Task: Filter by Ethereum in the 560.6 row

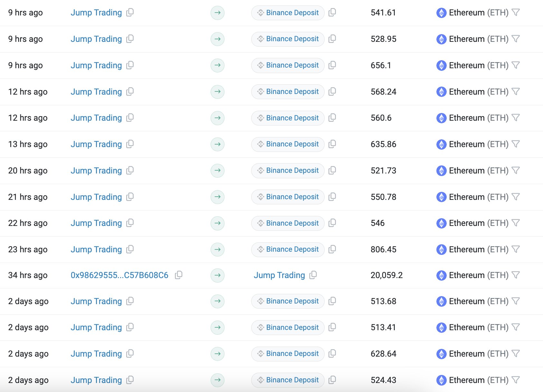Action: (x=516, y=118)
